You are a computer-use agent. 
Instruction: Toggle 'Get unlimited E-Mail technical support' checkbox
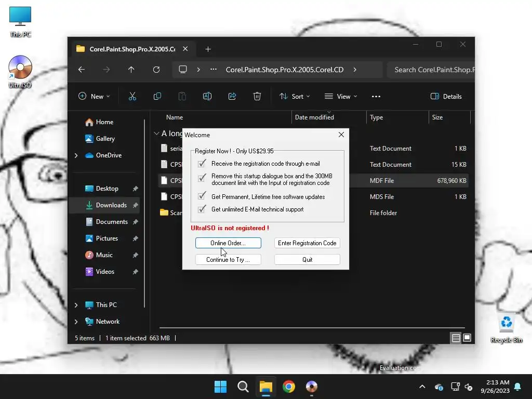[x=202, y=209]
